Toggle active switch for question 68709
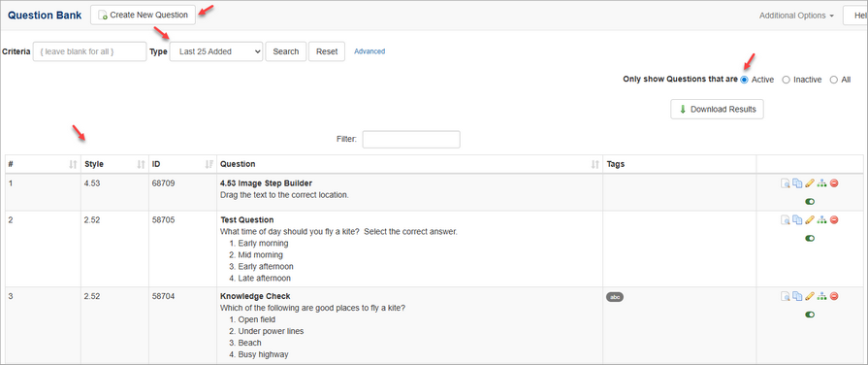The image size is (868, 365). (x=810, y=202)
